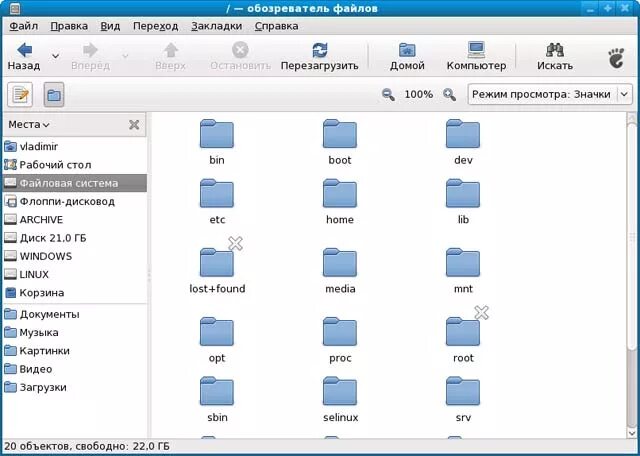Open Корзина trash in the sidebar
The image size is (640, 456).
pos(74,293)
